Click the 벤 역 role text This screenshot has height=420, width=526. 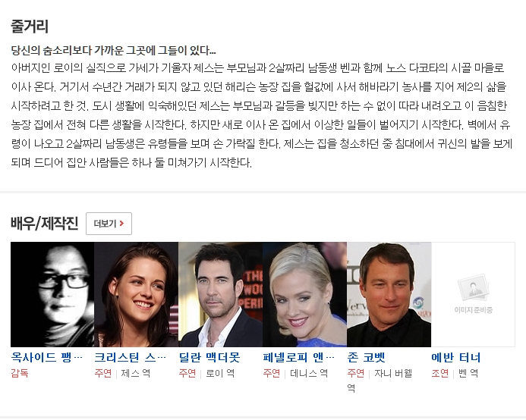coord(468,373)
